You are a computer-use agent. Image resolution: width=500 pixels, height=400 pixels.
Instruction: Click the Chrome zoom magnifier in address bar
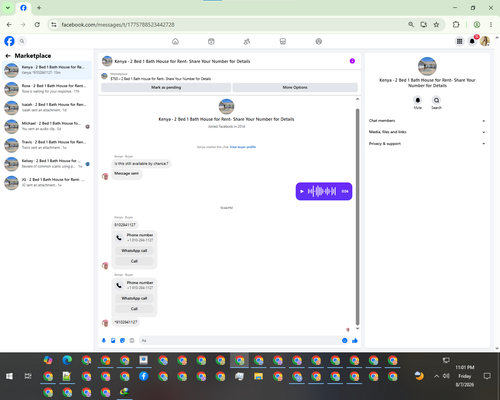coord(411,24)
